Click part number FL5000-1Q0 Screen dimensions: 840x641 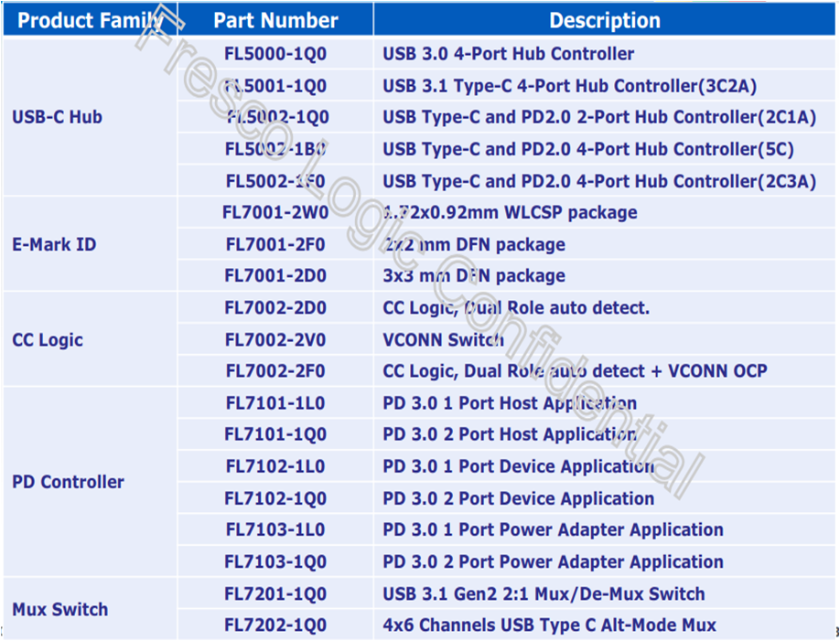click(x=275, y=54)
